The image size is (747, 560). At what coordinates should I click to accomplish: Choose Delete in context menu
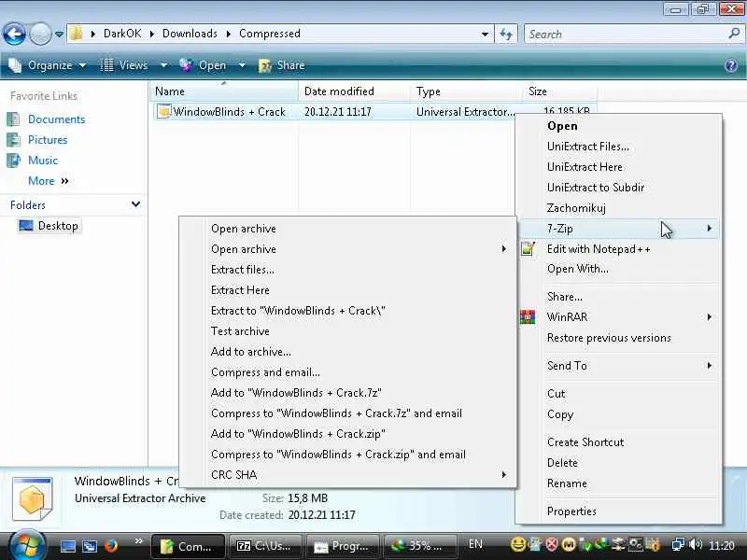coord(618,462)
